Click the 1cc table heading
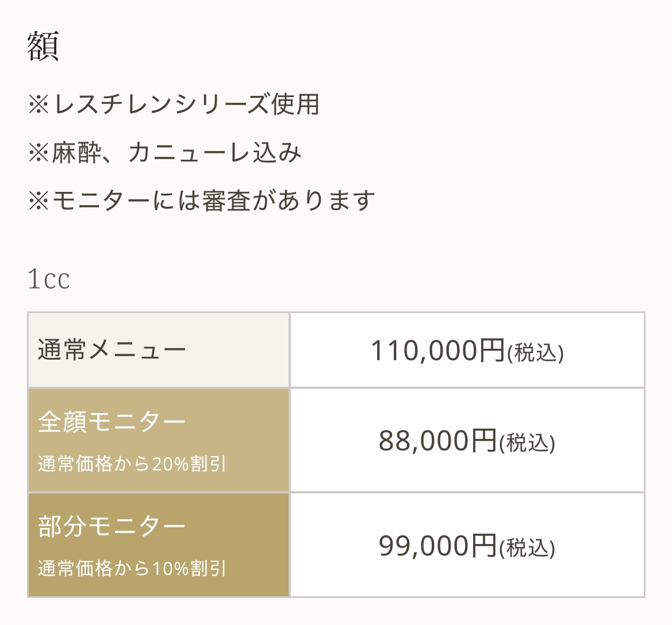Screen dimensions: 672x625 point(49,280)
